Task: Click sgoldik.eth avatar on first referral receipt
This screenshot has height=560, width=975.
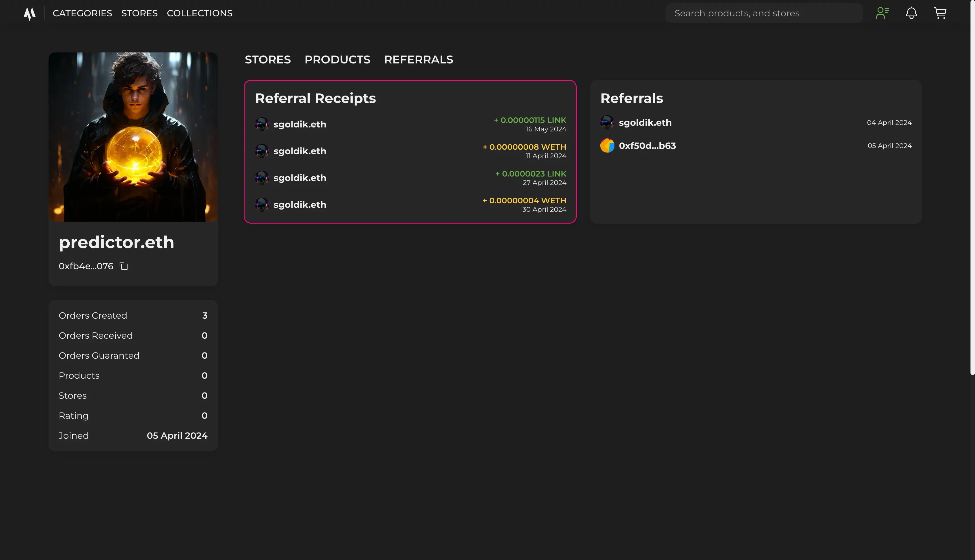Action: point(261,124)
